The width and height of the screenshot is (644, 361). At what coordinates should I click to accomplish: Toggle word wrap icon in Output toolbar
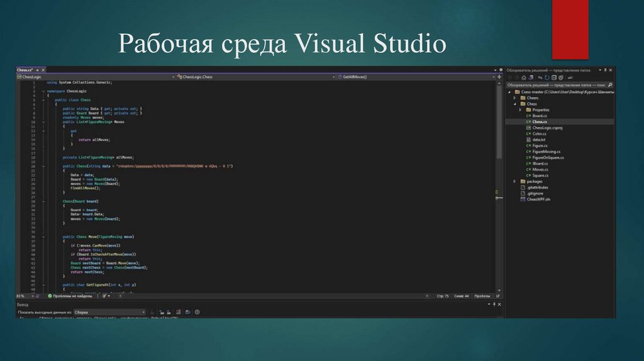[187, 312]
